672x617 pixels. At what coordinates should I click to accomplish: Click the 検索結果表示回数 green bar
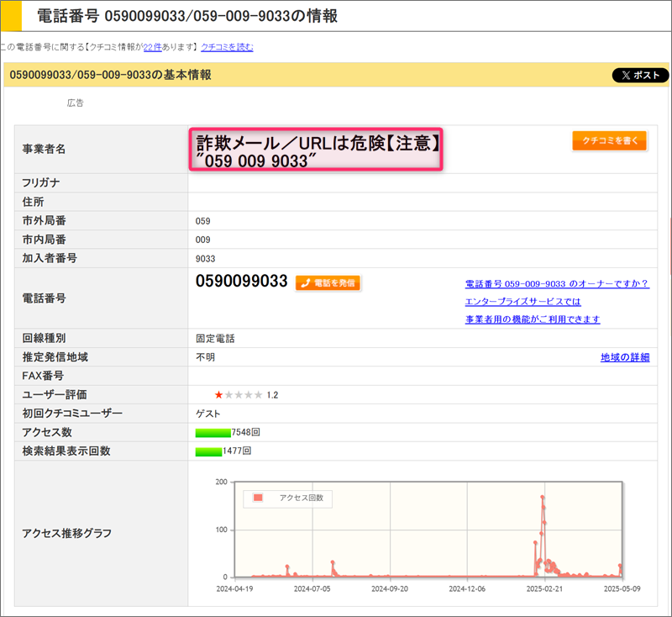click(208, 451)
